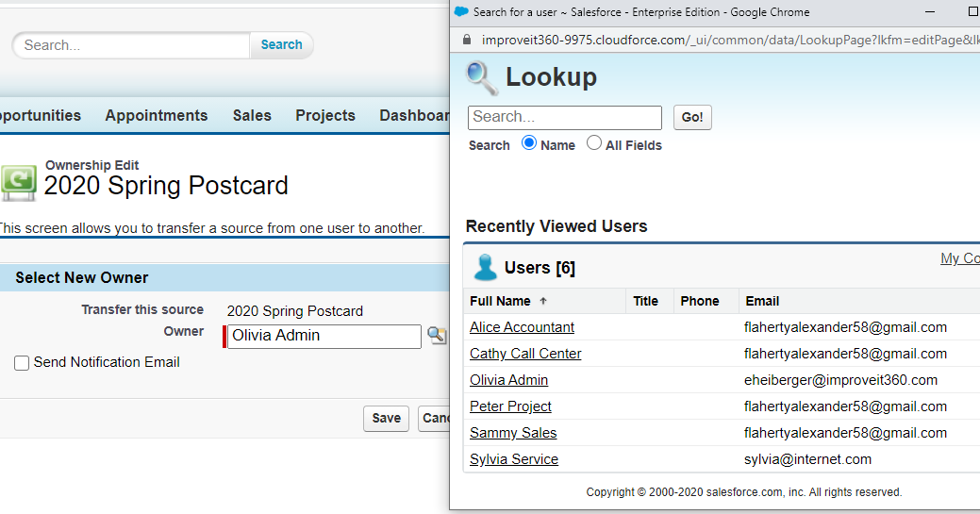Select user Alice Accountant
980x514 pixels.
522,327
